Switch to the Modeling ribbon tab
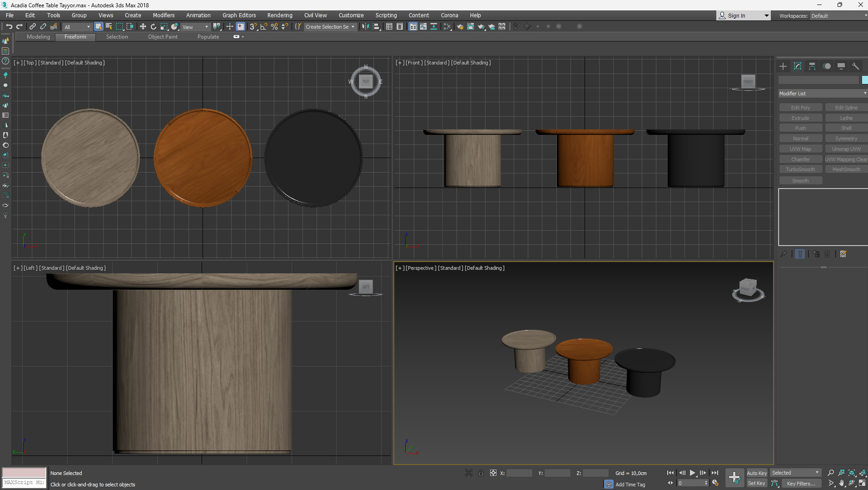The image size is (868, 490). pos(38,37)
